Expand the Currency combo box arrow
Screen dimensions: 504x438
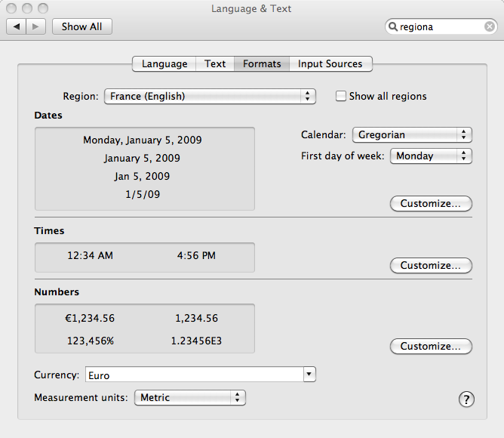[309, 375]
